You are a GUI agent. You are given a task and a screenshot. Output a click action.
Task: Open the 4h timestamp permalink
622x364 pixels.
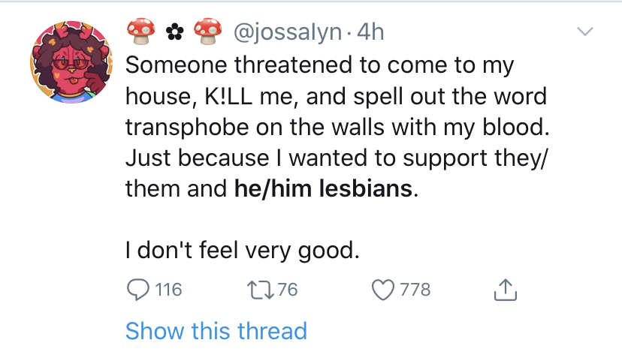pos(370,32)
